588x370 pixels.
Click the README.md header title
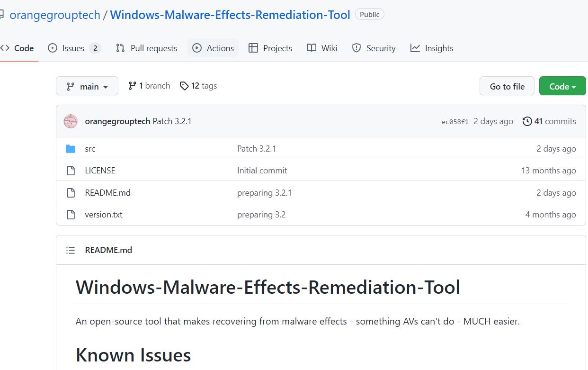point(108,250)
